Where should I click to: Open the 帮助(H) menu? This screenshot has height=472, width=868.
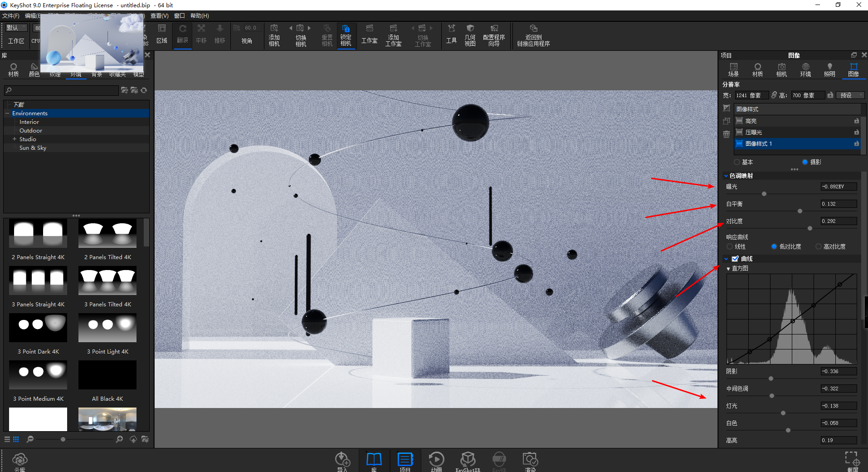tap(200, 16)
